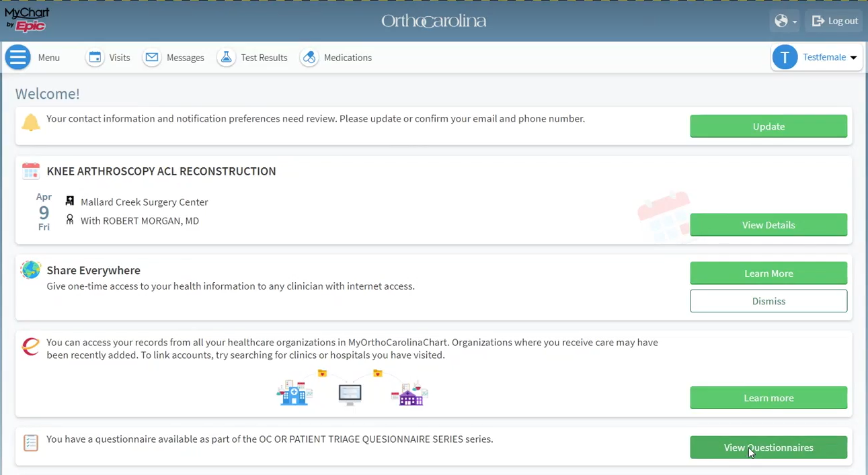The image size is (868, 475).
Task: Open the Visits menu item
Action: (108, 58)
